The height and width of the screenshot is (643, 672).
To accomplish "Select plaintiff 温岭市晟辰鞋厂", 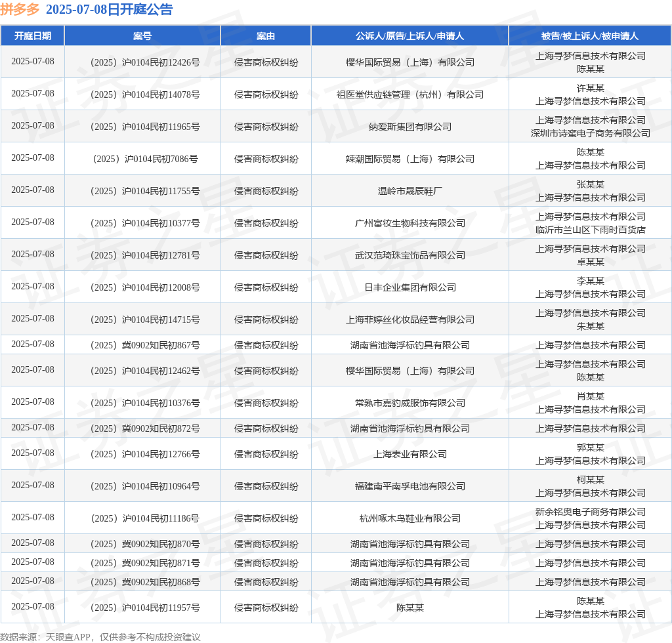I will click(x=409, y=191).
